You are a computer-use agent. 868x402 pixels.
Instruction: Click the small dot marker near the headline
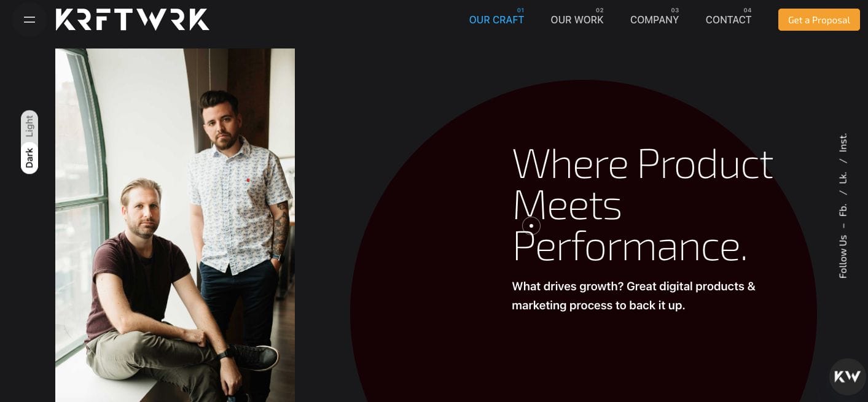point(531,226)
